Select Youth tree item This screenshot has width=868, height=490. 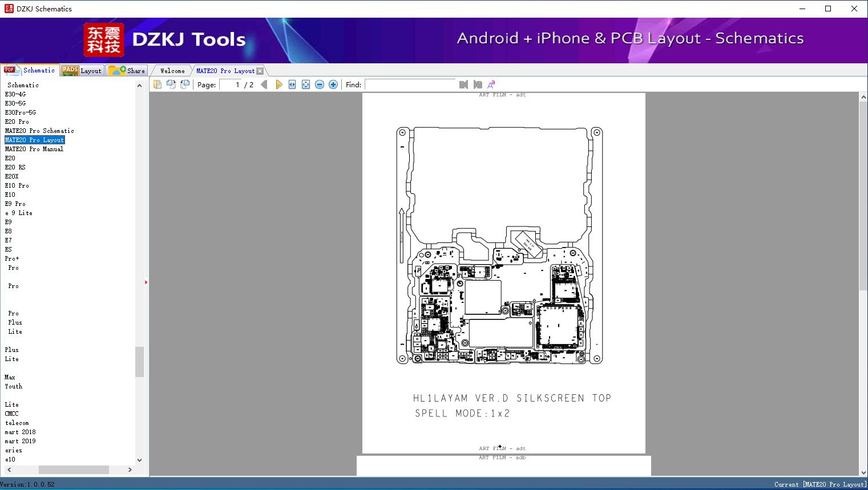(14, 386)
